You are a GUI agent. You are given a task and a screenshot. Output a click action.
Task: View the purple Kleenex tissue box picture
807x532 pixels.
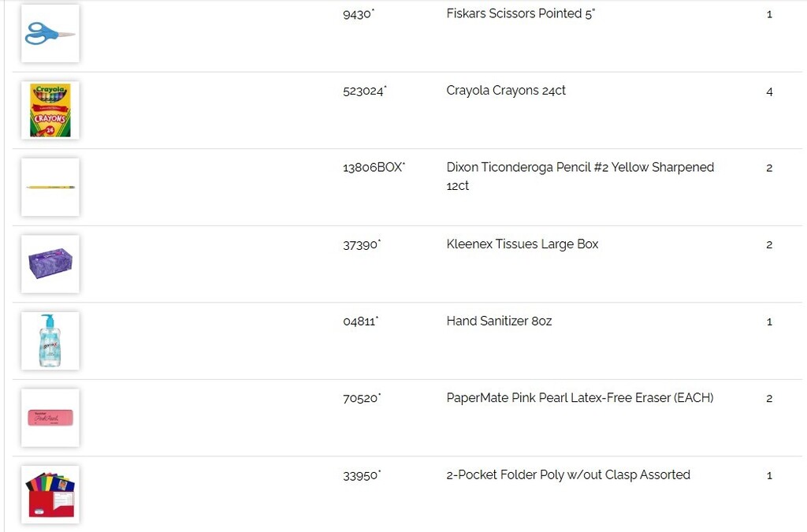(50, 264)
